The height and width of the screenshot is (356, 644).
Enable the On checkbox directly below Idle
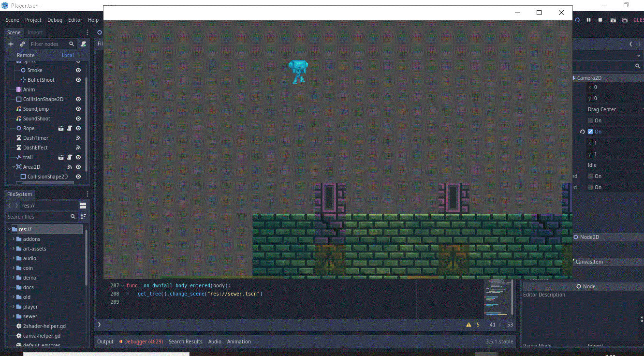[590, 176]
